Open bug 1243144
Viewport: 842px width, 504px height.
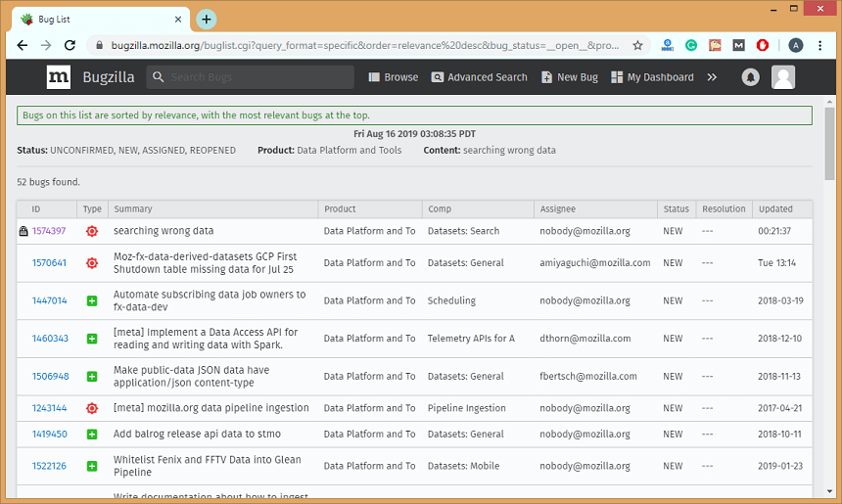coord(49,408)
